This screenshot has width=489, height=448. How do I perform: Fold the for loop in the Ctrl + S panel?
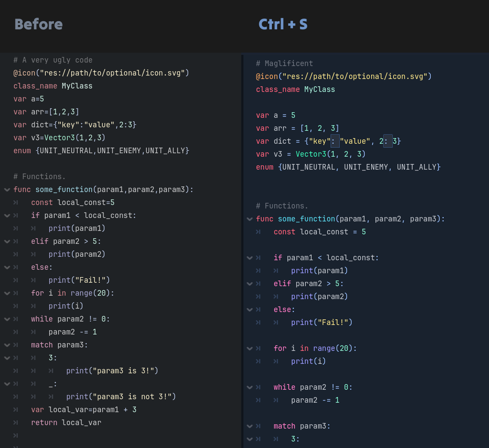coord(249,348)
